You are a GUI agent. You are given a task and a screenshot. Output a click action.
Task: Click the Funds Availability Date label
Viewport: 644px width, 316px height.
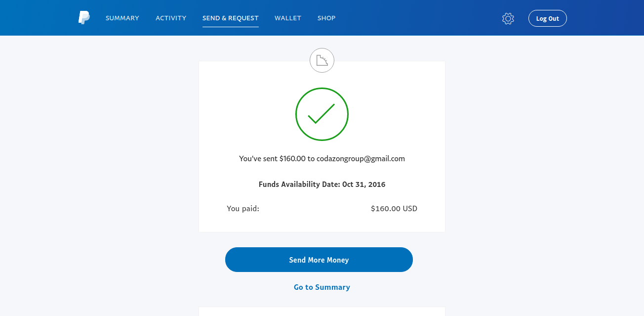pos(299,184)
